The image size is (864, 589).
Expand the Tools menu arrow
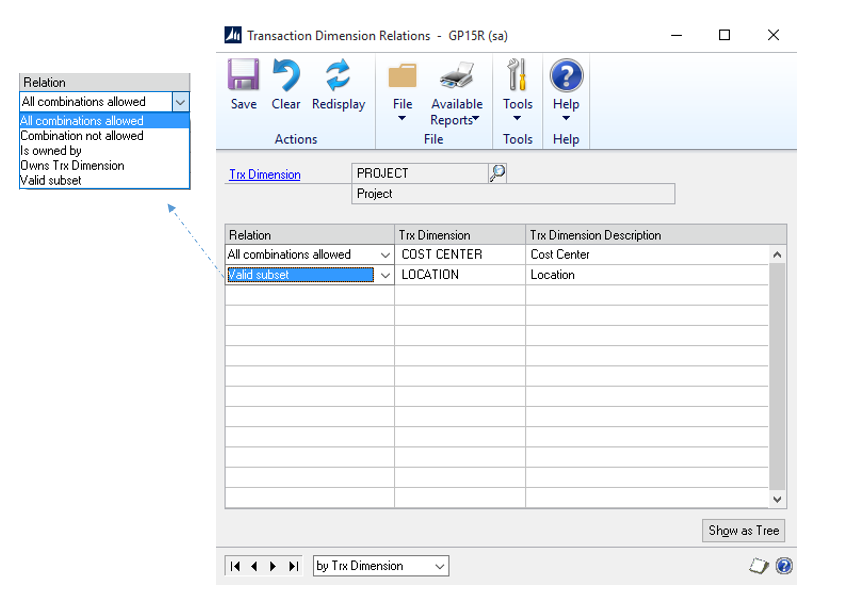[x=517, y=118]
